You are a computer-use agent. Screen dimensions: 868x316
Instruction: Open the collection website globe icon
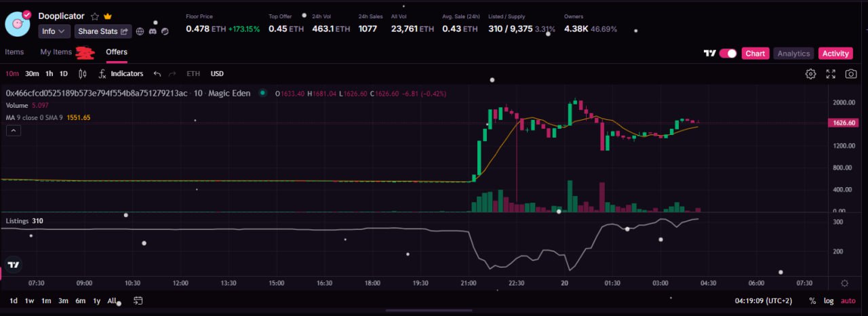coord(140,31)
